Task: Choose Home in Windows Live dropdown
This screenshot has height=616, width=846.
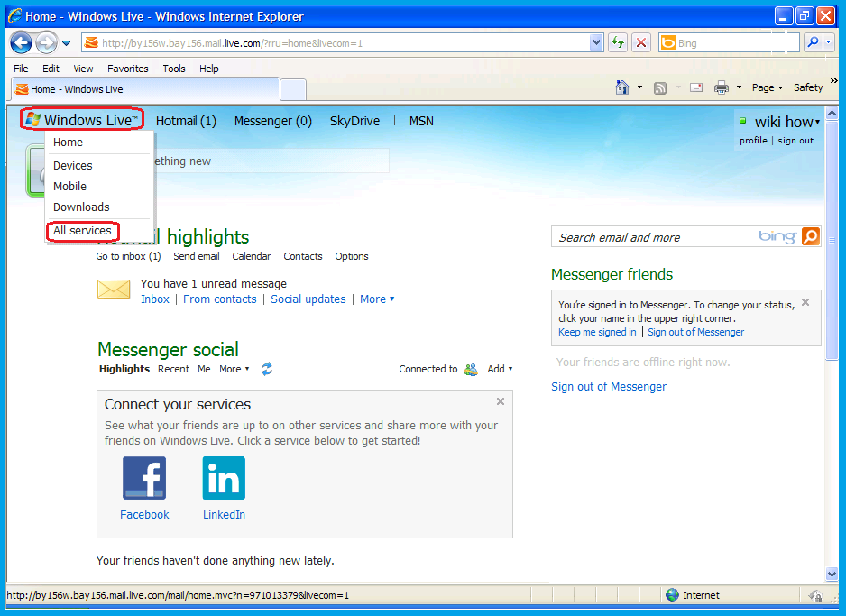Action: tap(68, 143)
